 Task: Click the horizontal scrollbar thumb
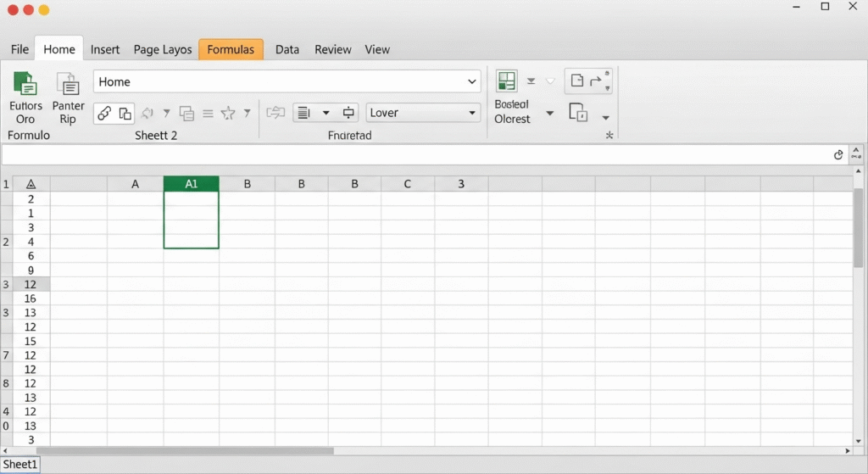185,451
